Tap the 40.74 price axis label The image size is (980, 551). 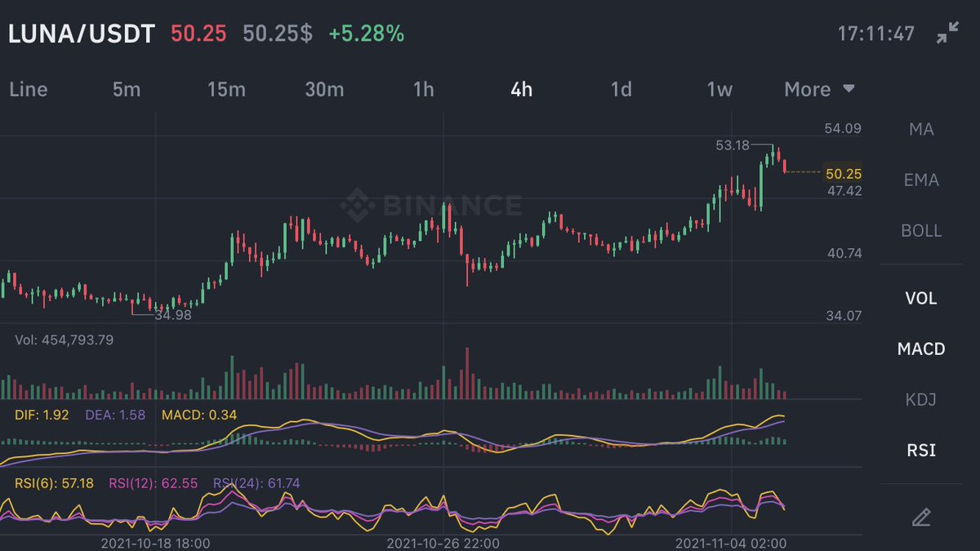click(x=844, y=253)
